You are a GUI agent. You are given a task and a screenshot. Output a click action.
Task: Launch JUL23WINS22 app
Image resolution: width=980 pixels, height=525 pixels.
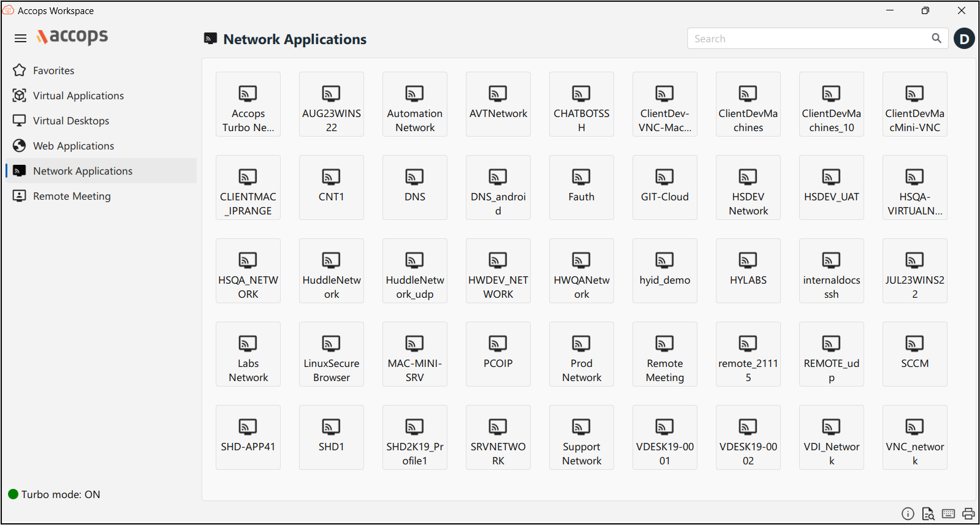(x=915, y=271)
